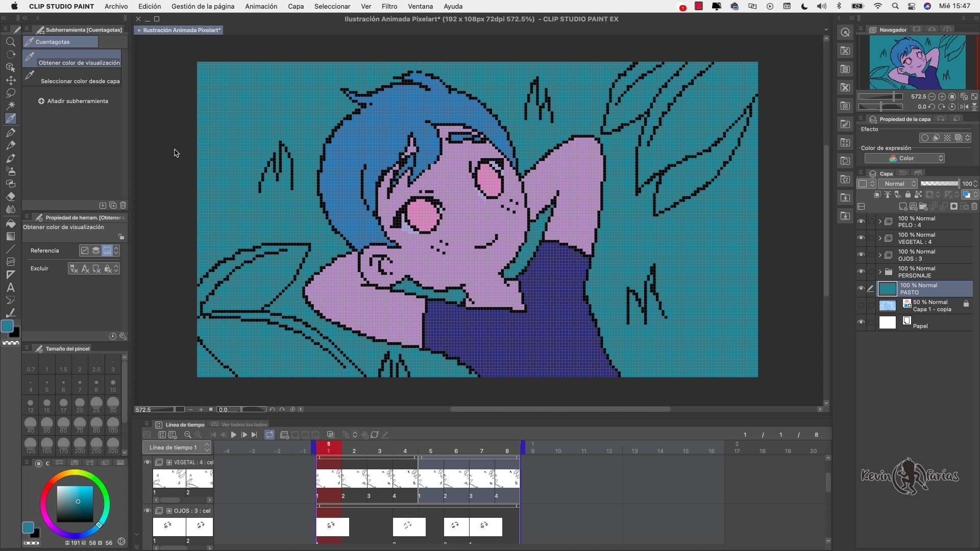Select the Text tool
This screenshot has width=980, height=551.
tap(11, 287)
